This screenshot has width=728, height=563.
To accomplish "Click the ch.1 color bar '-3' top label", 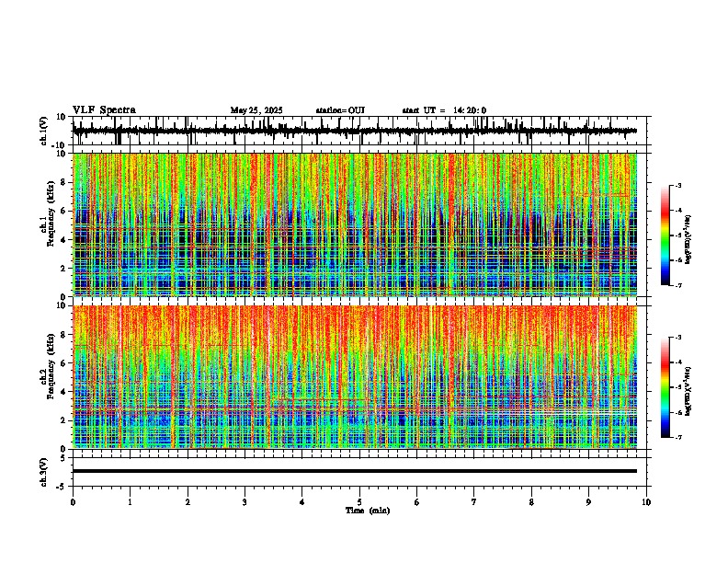I will coord(677,186).
